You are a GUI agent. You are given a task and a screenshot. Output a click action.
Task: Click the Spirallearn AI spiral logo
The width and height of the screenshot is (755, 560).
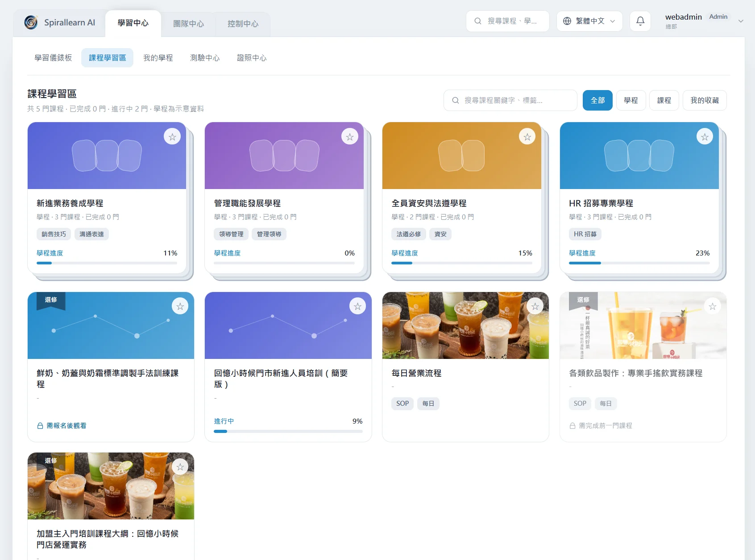point(31,22)
